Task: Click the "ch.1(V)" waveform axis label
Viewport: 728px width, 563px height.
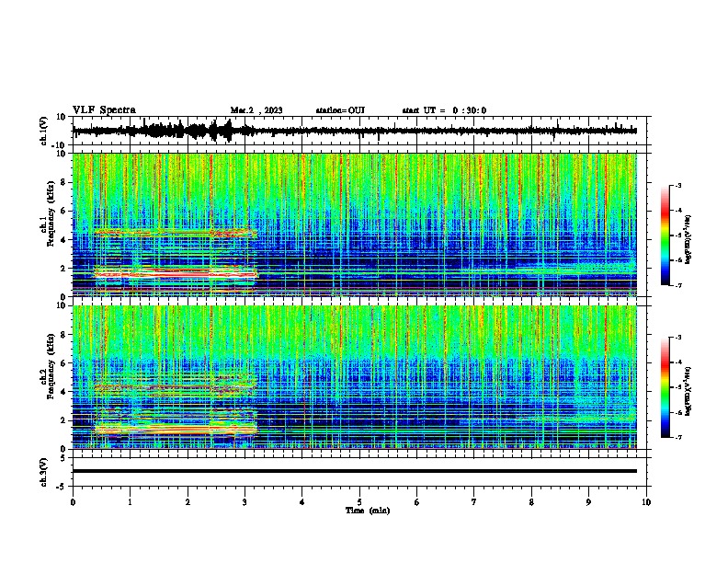Action: pyautogui.click(x=44, y=131)
